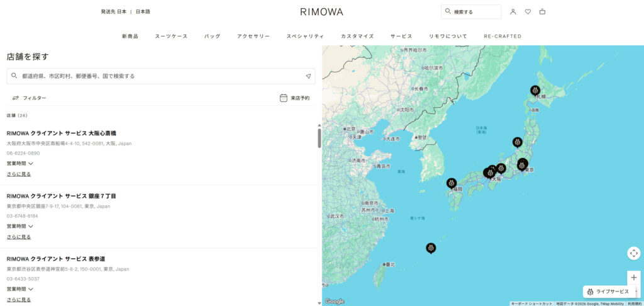Screen dimensions: 644x306
Task: Open the アクセサリー menu
Action: [x=253, y=36]
